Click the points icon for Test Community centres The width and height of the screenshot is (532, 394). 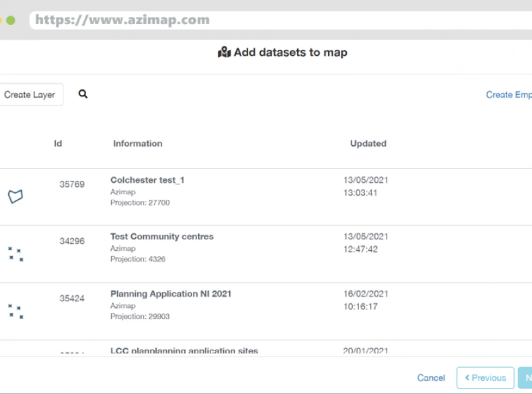tap(16, 254)
